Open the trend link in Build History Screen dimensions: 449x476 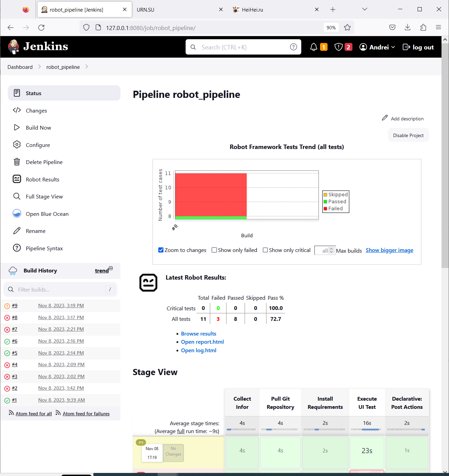coord(102,271)
